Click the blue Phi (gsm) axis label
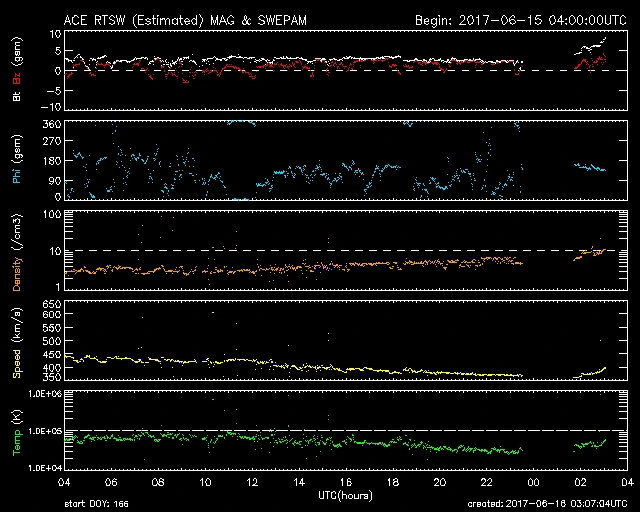The width and height of the screenshot is (640, 512). [x=16, y=160]
